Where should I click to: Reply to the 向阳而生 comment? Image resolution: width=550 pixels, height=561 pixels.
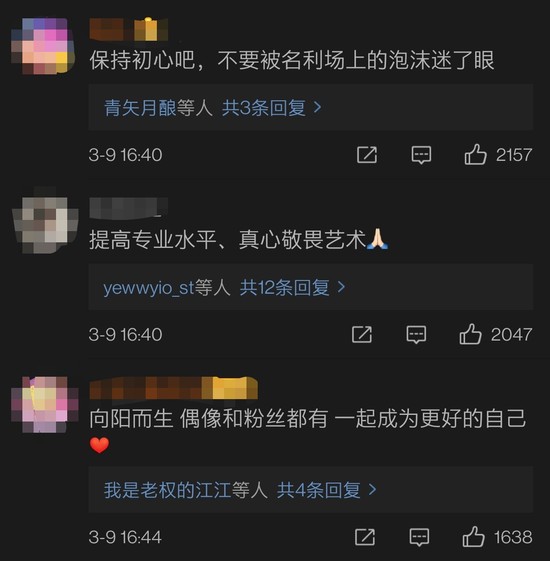(x=419, y=537)
